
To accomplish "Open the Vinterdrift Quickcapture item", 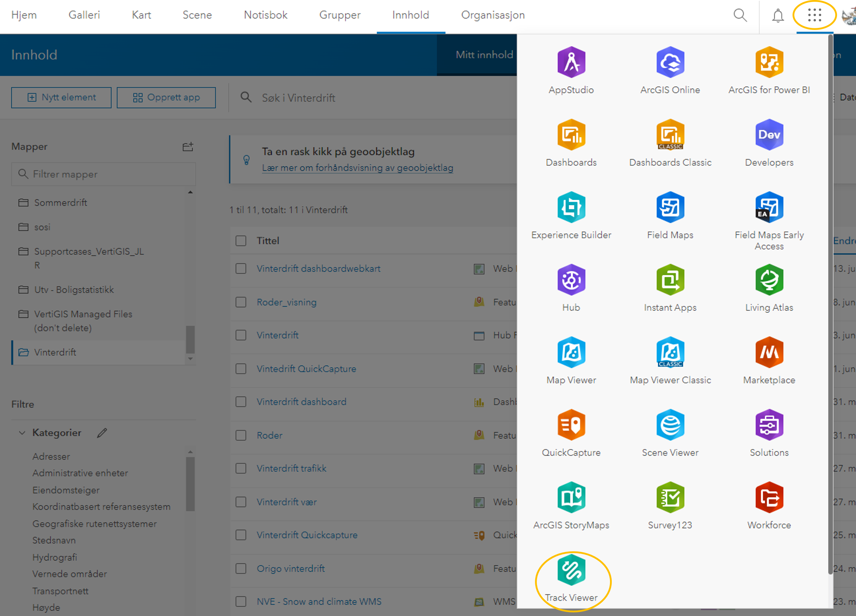I will (307, 535).
